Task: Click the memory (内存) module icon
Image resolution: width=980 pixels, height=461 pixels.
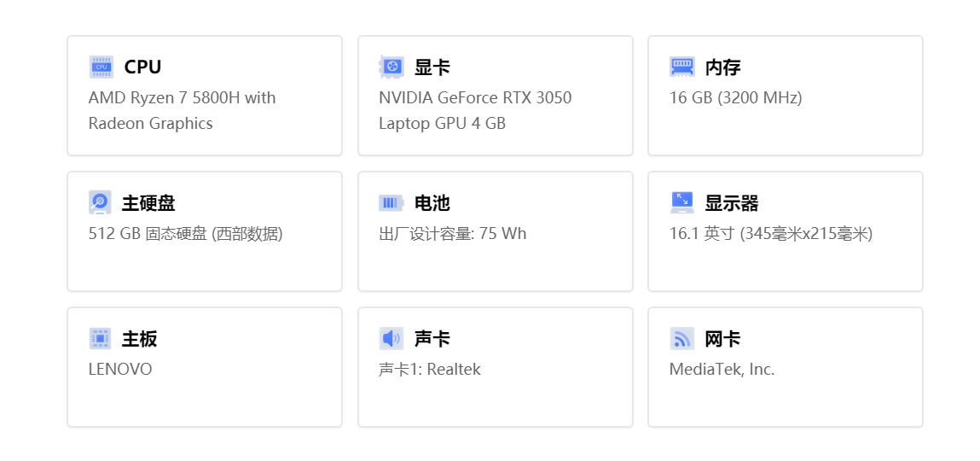Action: 681,67
